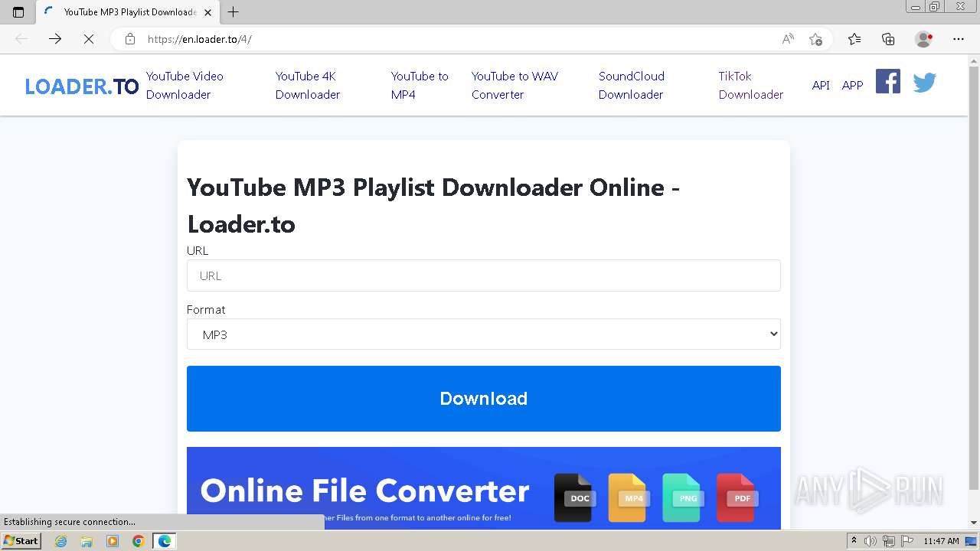Click the MP4 file icon in banner
Image resolution: width=980 pixels, height=551 pixels.
point(628,498)
